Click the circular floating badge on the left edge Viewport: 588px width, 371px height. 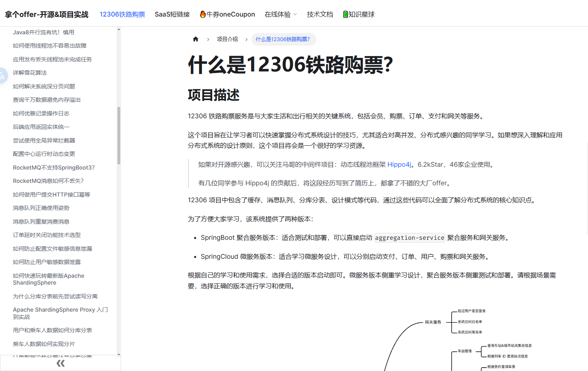[x=2, y=75]
